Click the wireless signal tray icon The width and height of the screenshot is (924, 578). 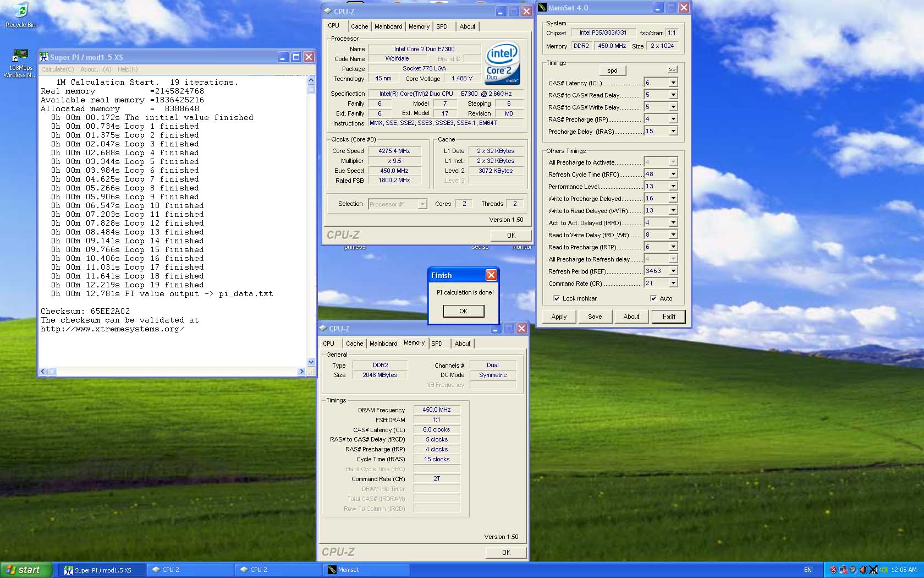[x=873, y=570]
